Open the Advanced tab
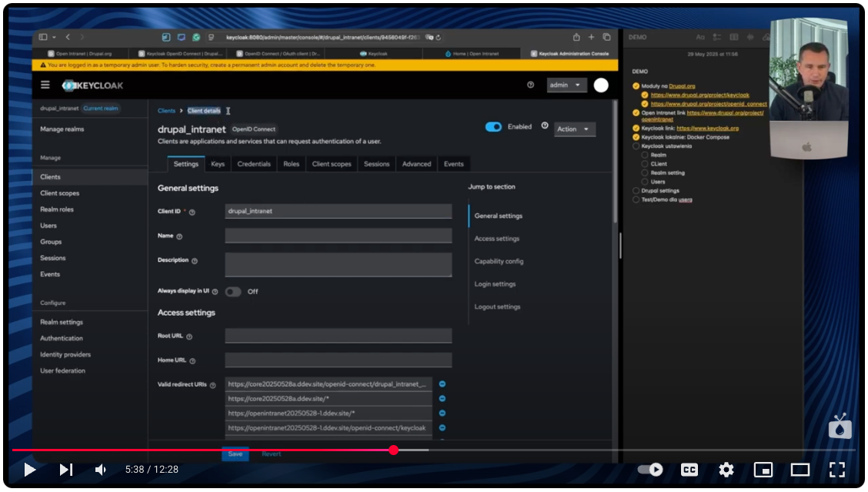868x492 pixels. point(416,164)
